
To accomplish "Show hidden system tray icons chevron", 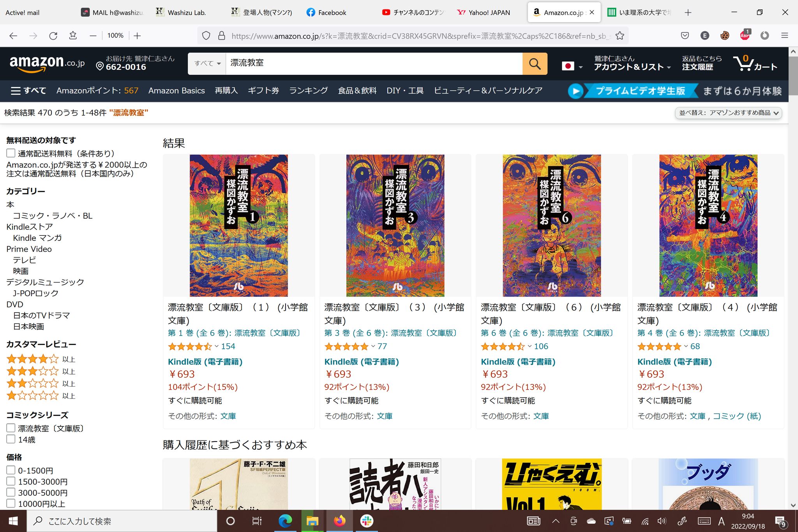I will coord(556,521).
